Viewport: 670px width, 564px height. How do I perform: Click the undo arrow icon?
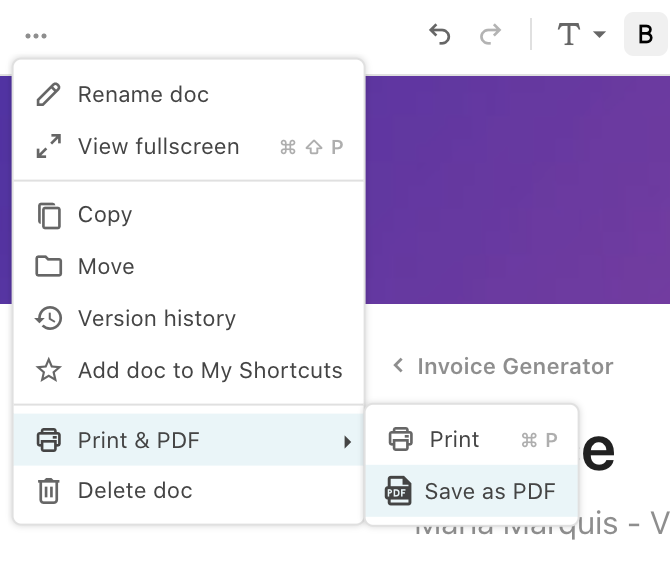coord(440,35)
